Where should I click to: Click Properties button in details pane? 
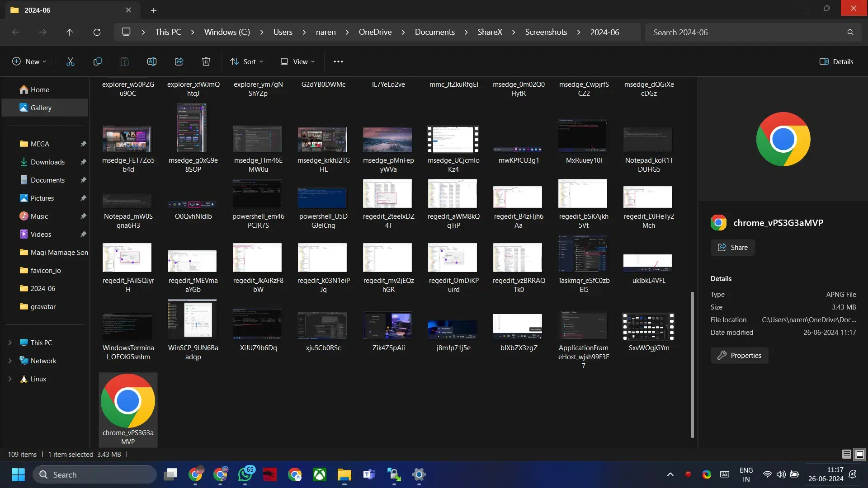(739, 355)
